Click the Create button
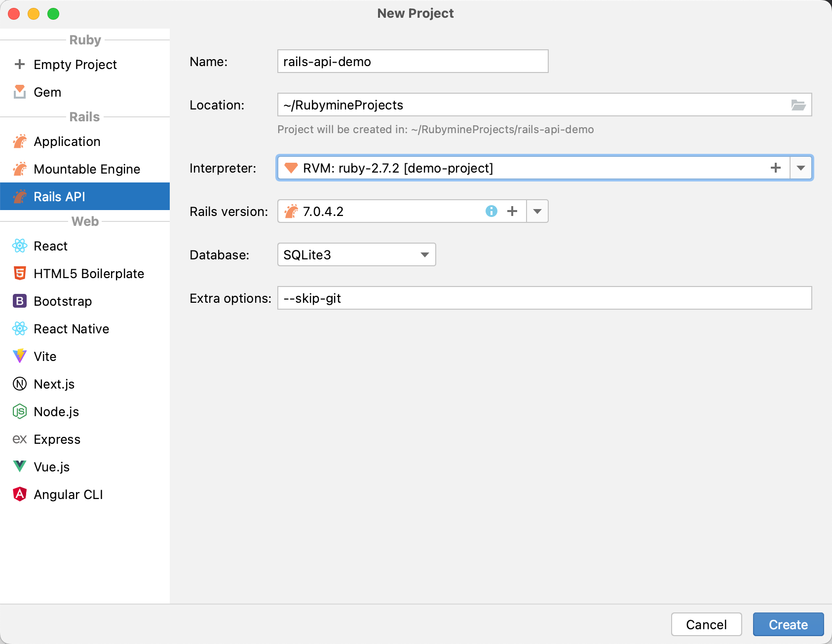This screenshot has height=644, width=832. pos(788,624)
